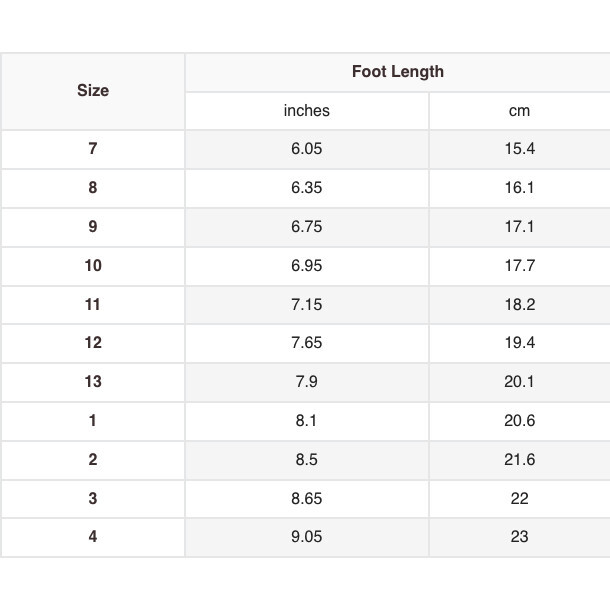610x610 pixels.
Task: Select the 7.15 inches value
Action: click(306, 305)
